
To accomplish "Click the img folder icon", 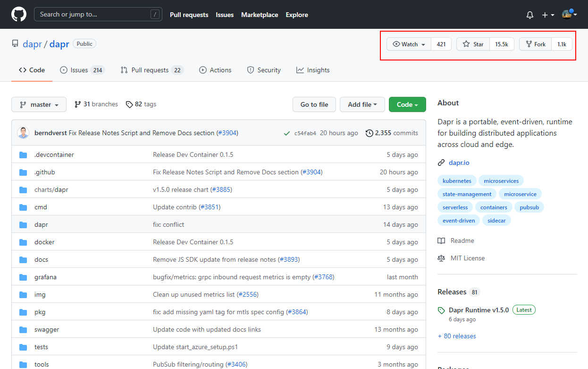I will (23, 295).
